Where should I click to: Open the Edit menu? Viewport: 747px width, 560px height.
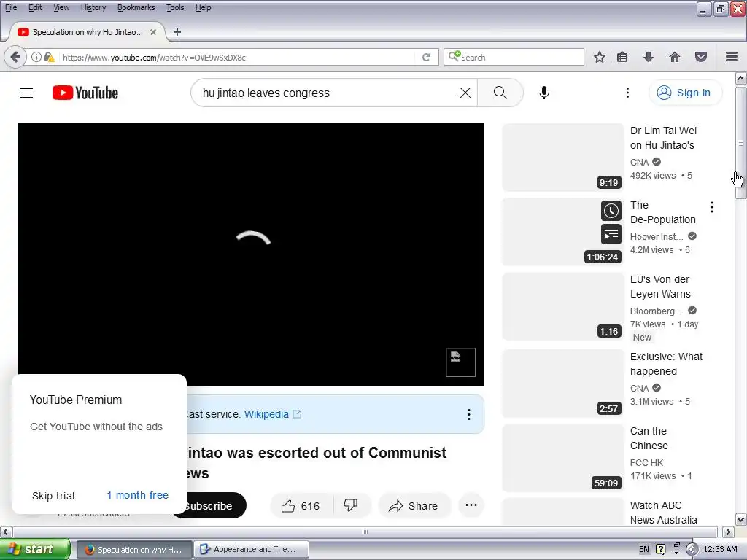coord(35,7)
